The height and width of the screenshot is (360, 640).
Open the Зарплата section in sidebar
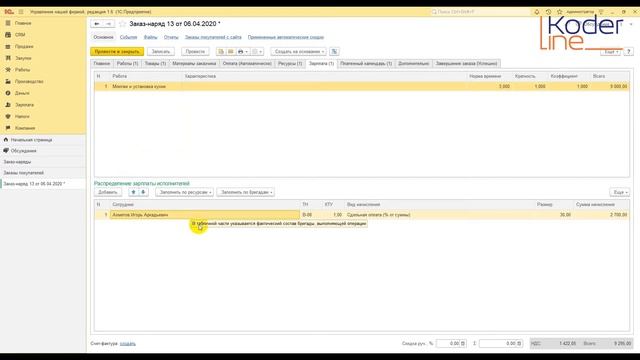point(24,105)
